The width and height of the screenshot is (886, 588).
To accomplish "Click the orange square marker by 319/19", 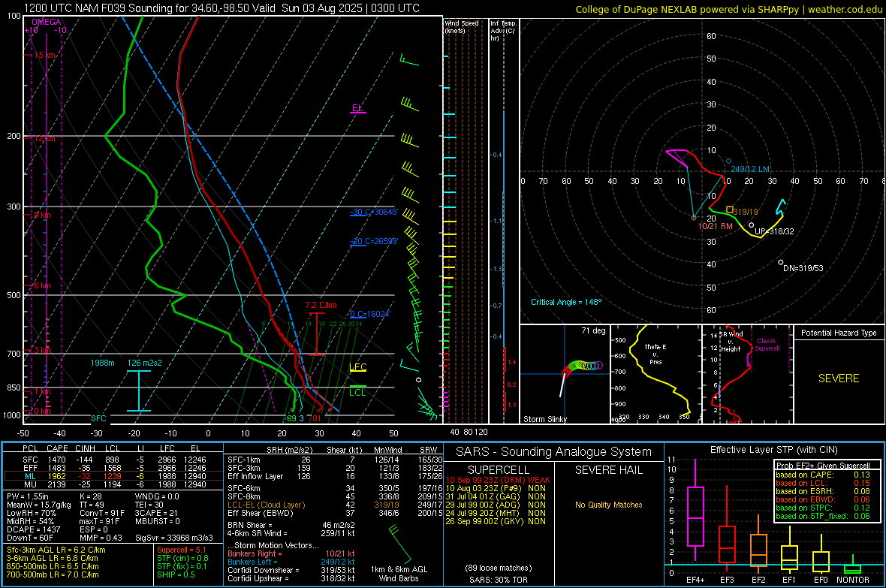I will click(730, 210).
